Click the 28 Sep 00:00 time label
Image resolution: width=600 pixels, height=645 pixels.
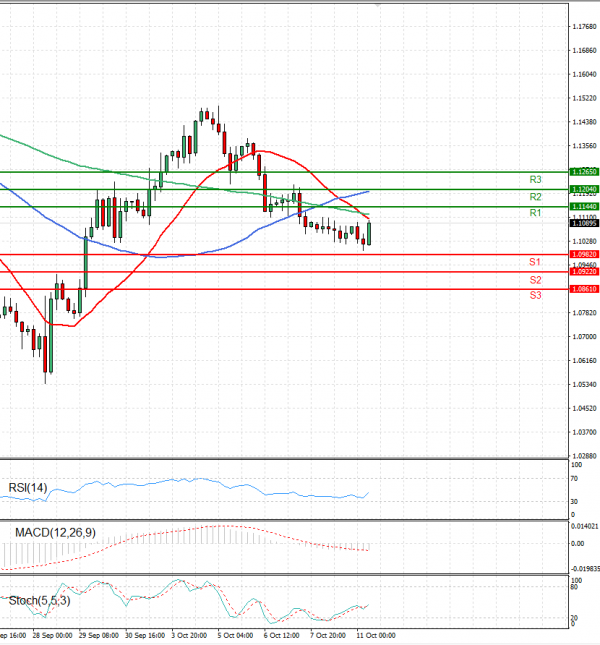click(x=52, y=636)
